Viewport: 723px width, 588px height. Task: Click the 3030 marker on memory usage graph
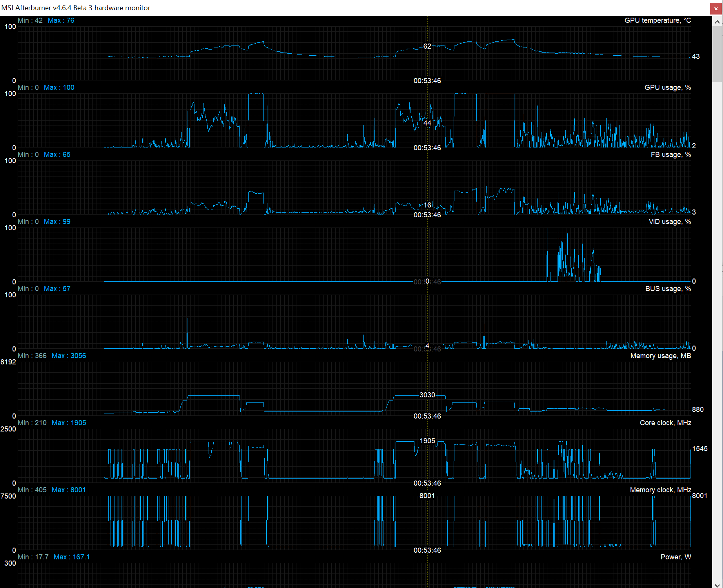427,395
